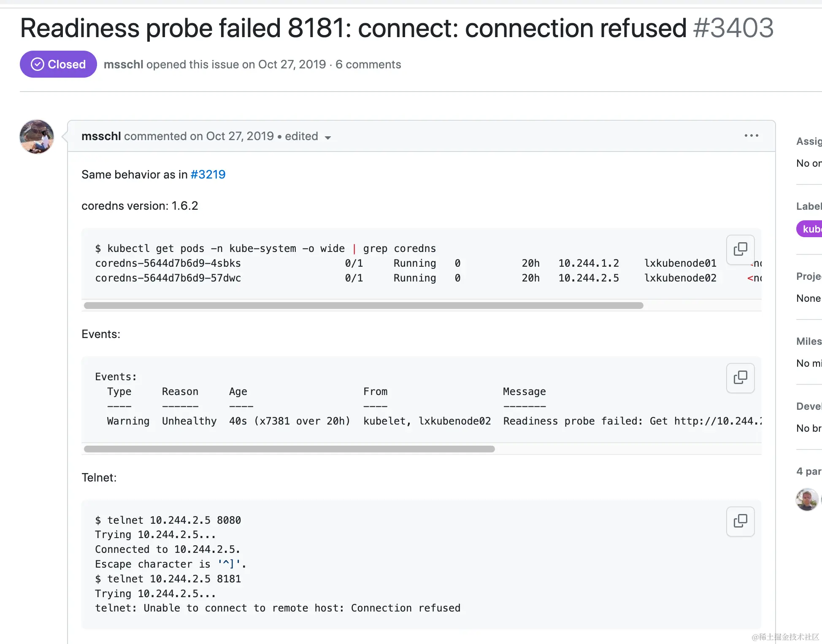Open the linked issue #3219
822x644 pixels.
pos(208,174)
